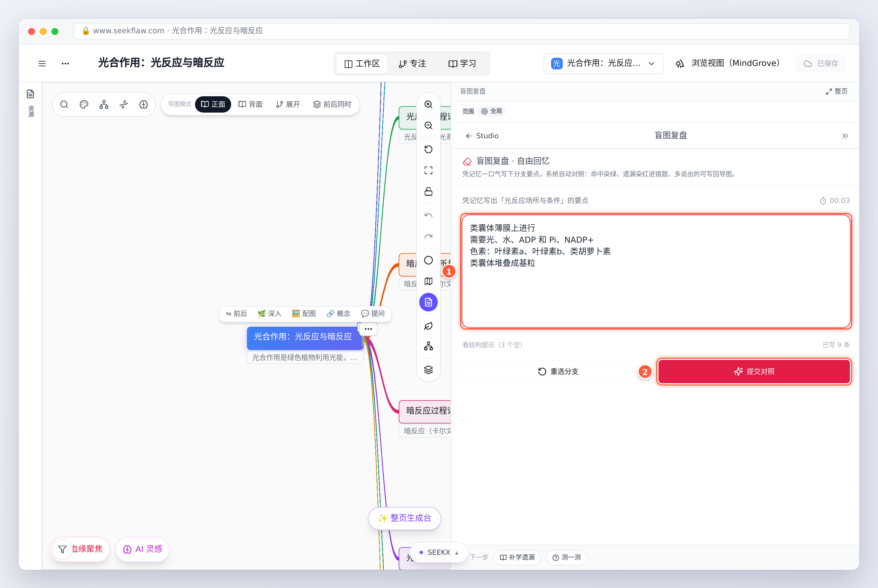Click the leaf icon in vertical toolbar
Image resolution: width=878 pixels, height=588 pixels.
point(428,326)
